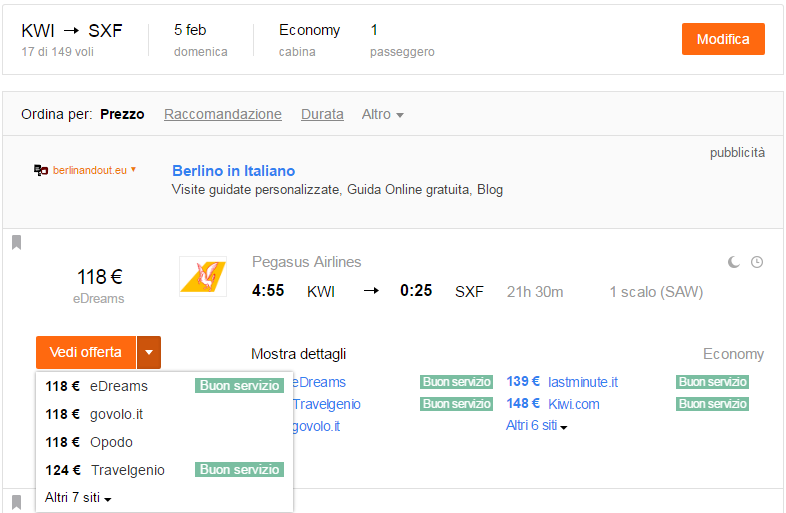Screen dimensions: 786x513
Task: Expand the Altro sort options
Action: [x=382, y=114]
